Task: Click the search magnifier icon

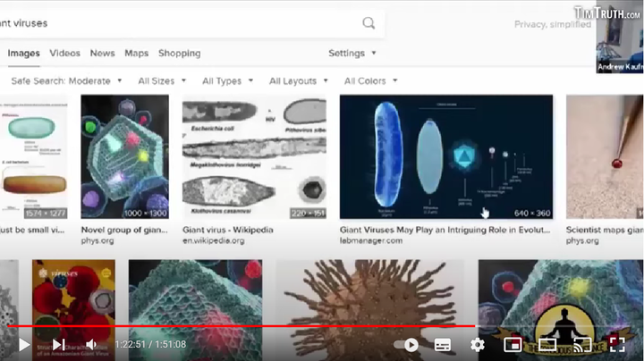Action: (x=369, y=23)
